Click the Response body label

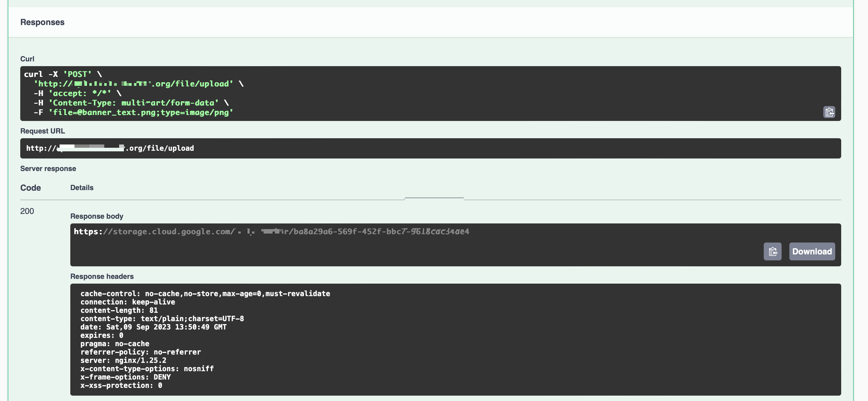coord(97,216)
